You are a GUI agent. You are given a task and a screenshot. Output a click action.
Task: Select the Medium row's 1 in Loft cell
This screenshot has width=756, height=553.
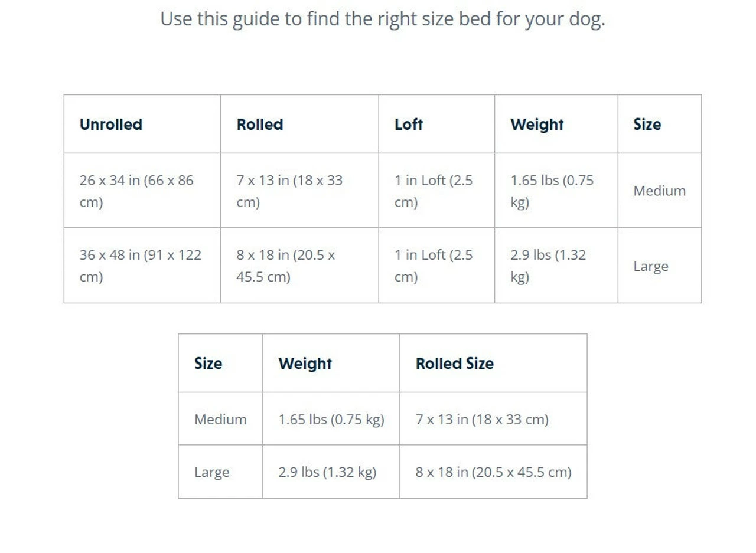pos(434,191)
